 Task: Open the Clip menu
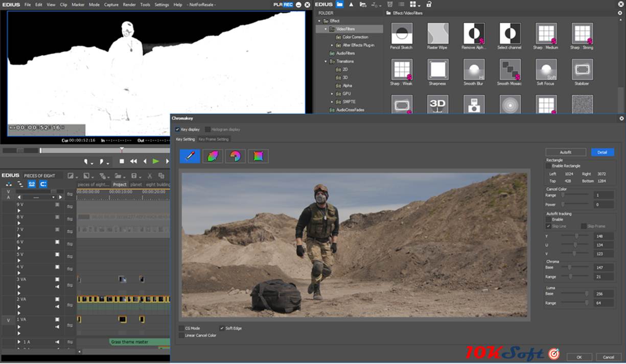click(63, 5)
